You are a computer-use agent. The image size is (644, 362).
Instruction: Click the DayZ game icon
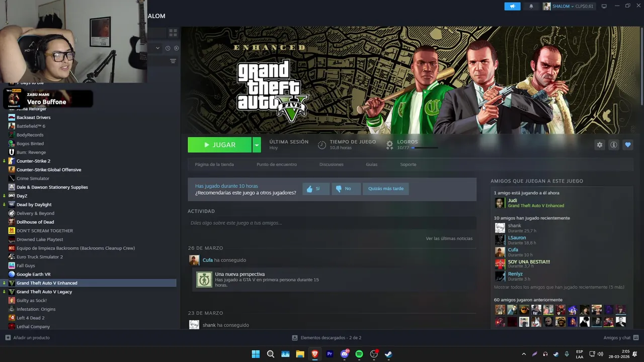pyautogui.click(x=12, y=196)
